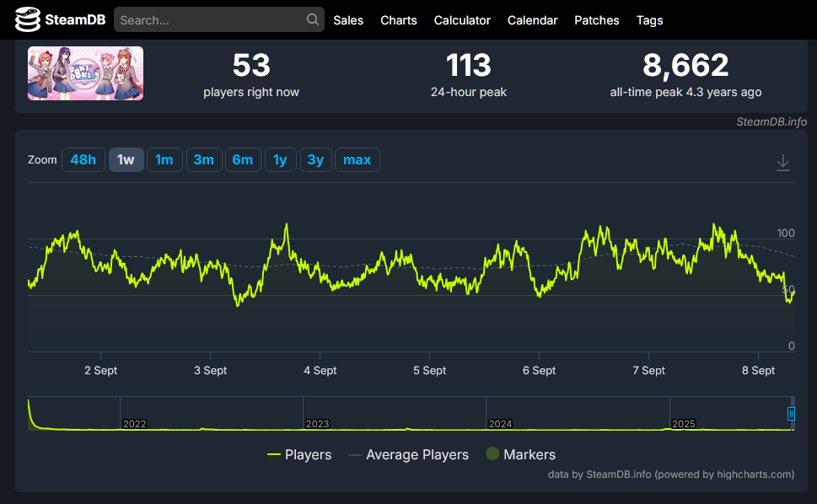Focus the Search input field
The image size is (817, 504).
(219, 19)
